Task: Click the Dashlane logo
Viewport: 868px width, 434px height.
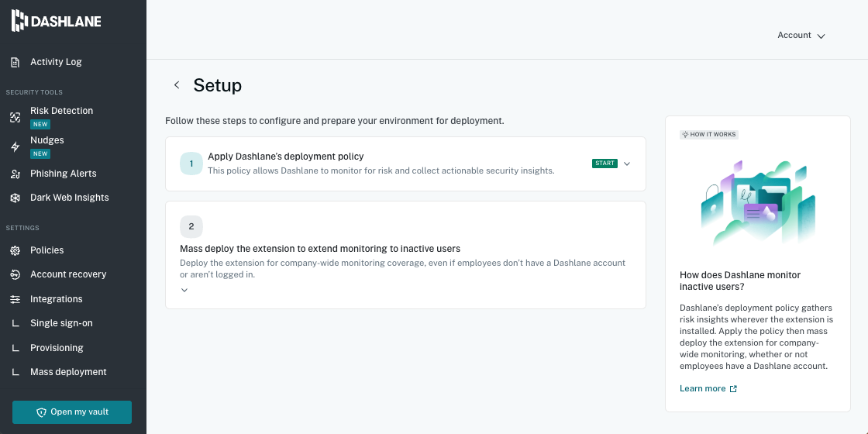Action: [x=56, y=21]
